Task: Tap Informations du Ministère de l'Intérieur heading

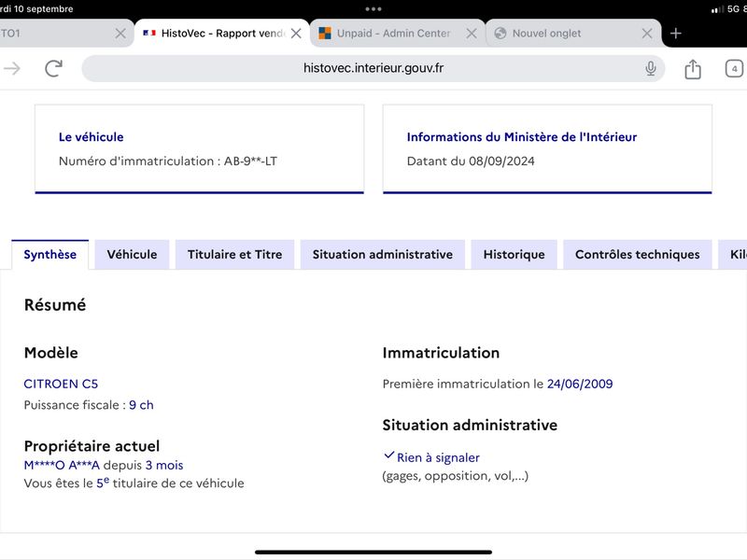Action: point(522,137)
